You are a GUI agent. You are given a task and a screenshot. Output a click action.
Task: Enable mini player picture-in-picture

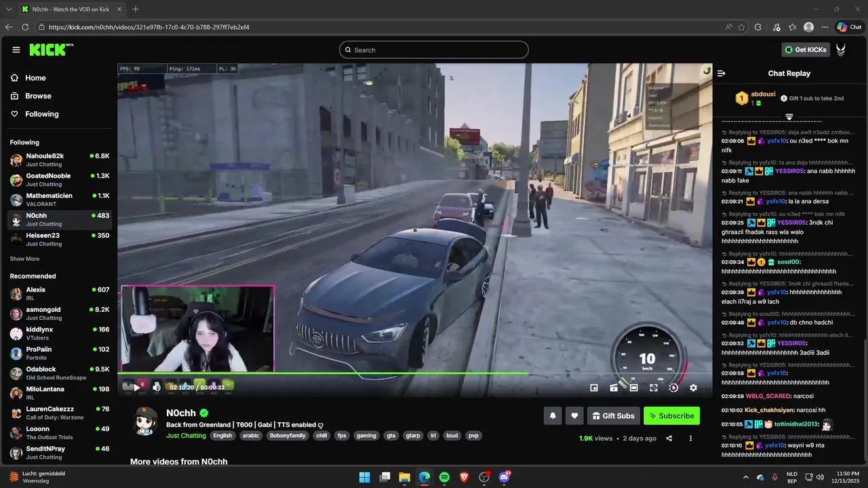coord(594,388)
